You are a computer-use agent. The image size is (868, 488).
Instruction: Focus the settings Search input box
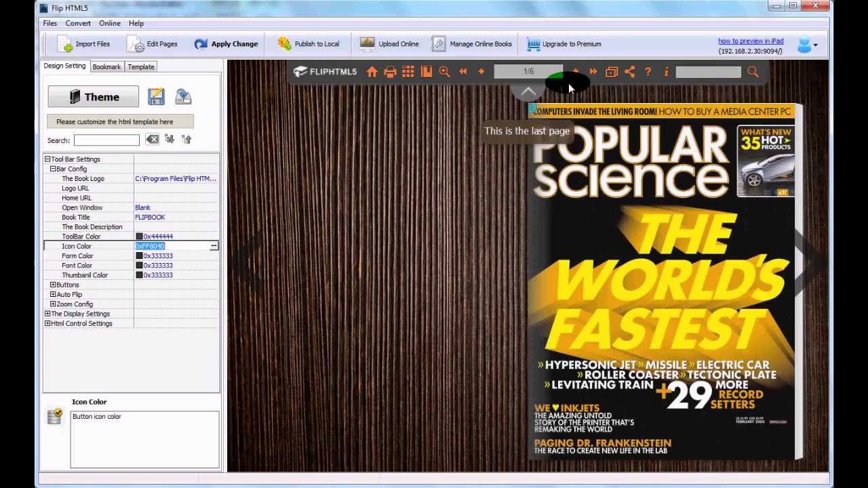(x=106, y=140)
